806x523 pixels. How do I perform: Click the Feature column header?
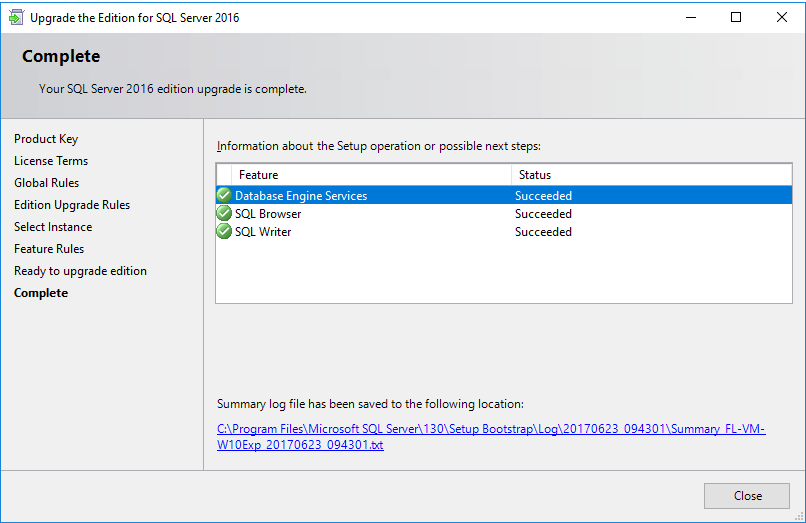[371, 175]
